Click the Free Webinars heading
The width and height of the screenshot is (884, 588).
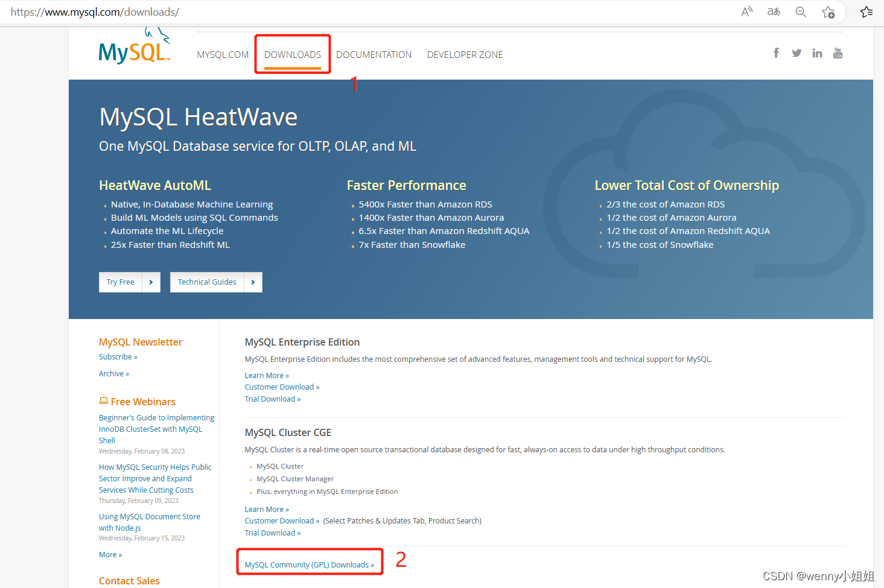(x=143, y=402)
